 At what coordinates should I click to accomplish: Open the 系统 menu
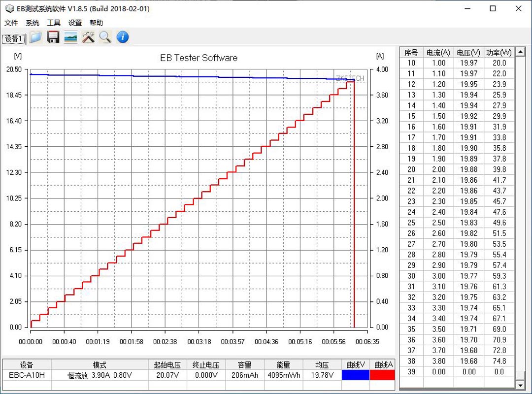[33, 23]
